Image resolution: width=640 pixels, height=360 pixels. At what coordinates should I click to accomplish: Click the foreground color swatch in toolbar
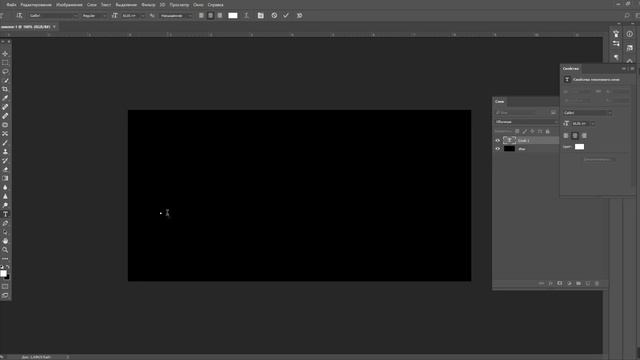pos(3,273)
